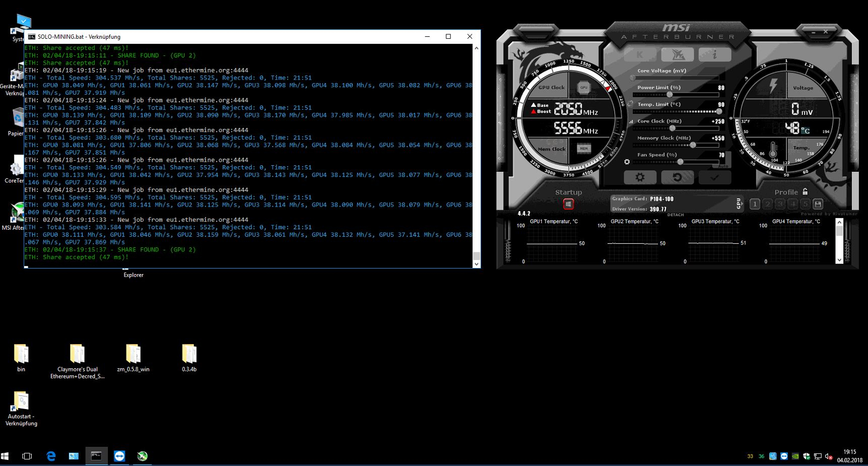Unlock the Profile lock icon
This screenshot has height=466, width=868.
click(x=805, y=191)
